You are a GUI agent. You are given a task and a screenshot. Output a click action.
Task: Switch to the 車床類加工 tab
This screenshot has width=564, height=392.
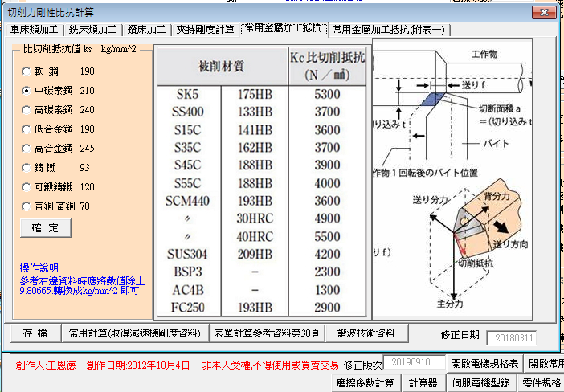tap(35, 30)
